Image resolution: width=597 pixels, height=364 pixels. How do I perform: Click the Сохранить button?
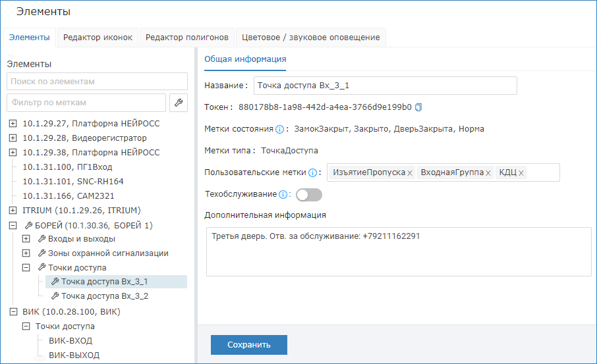click(x=249, y=345)
